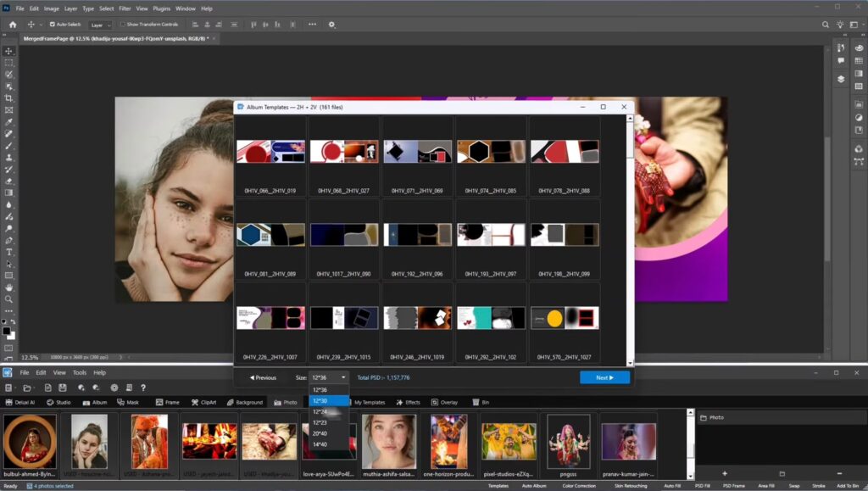Choose 12*30 from the size list

click(x=329, y=401)
